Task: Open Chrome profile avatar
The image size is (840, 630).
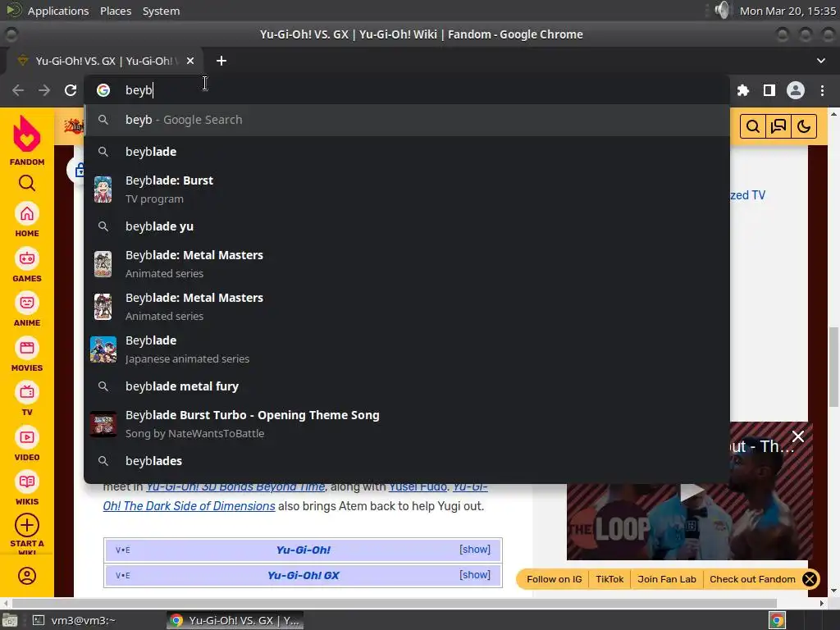Action: (796, 90)
